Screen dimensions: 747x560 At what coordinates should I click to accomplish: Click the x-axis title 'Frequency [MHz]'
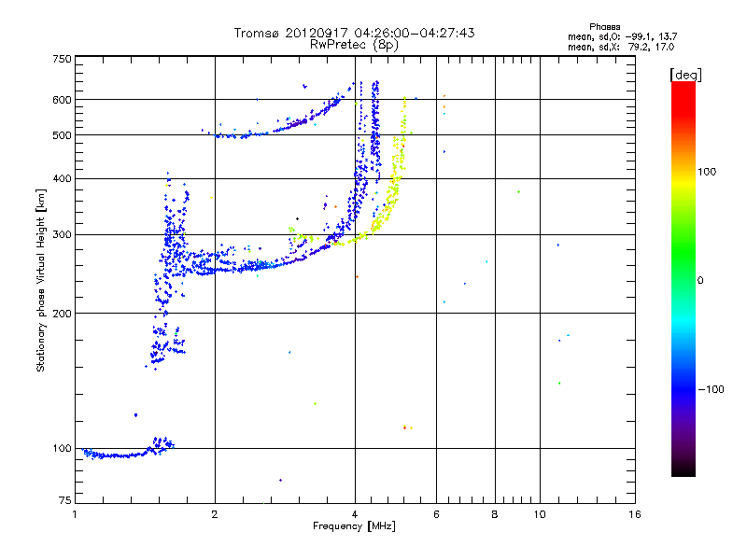(354, 526)
